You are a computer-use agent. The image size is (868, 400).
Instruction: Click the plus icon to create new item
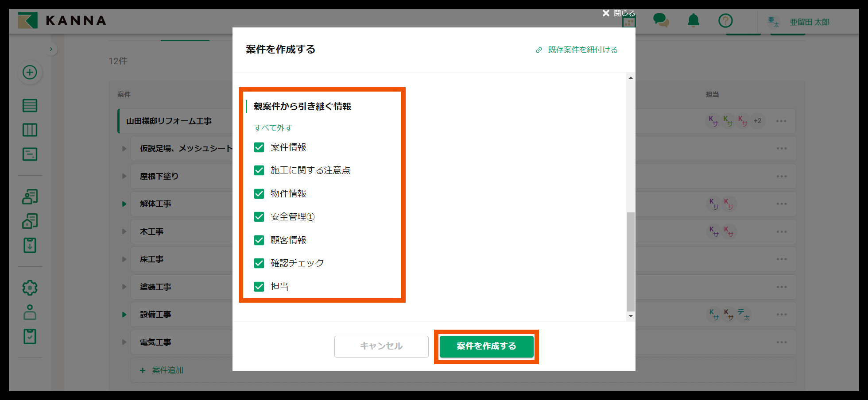coord(29,72)
